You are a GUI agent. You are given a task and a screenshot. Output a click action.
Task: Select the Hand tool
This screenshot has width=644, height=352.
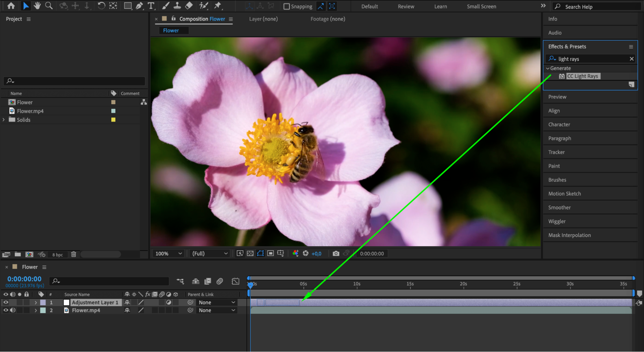[x=37, y=5]
